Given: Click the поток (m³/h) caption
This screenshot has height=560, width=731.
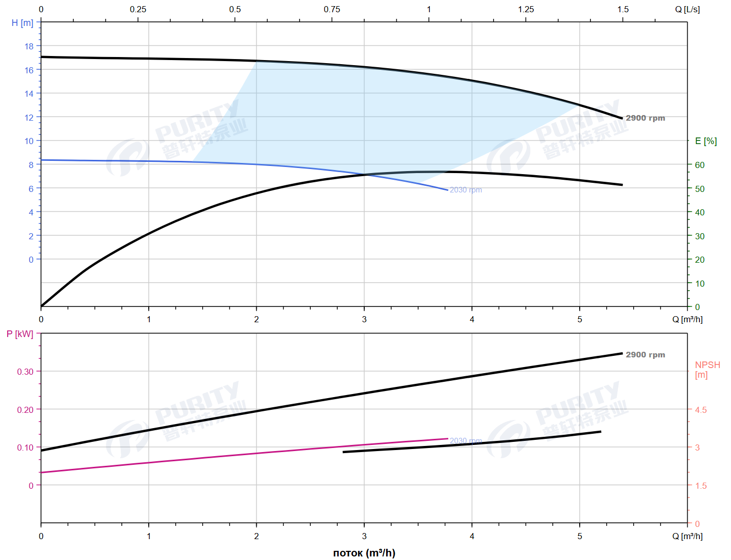Looking at the screenshot, I should [x=364, y=553].
